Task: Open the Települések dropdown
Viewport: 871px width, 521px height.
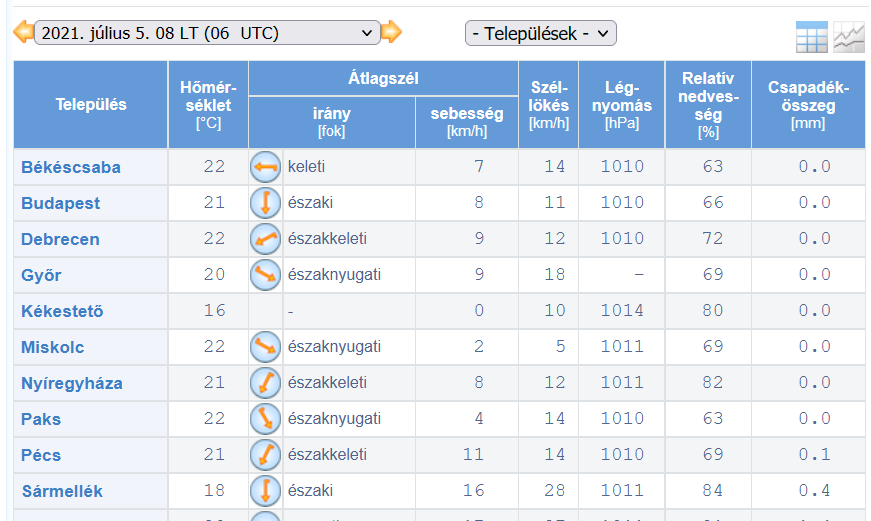Action: (x=540, y=33)
